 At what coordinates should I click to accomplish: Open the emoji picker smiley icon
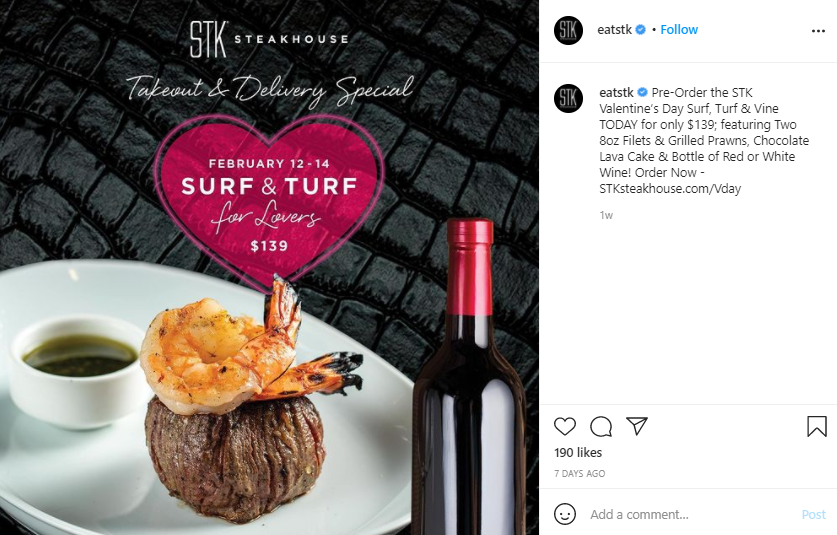[565, 514]
